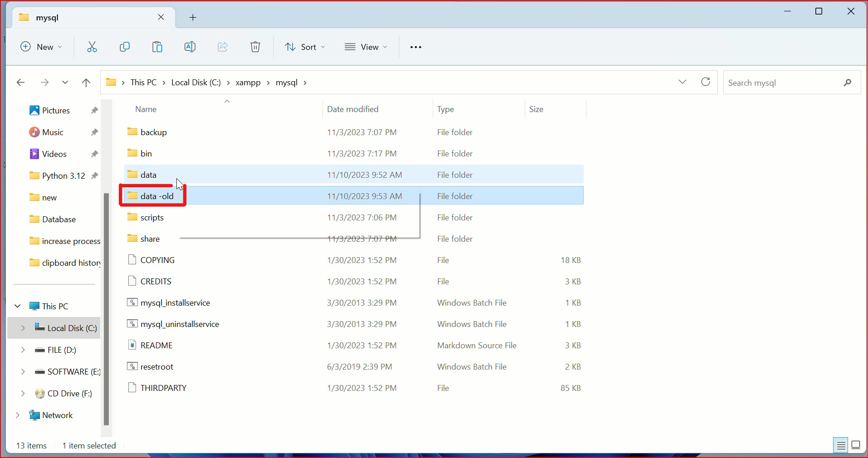
Task: Sort by Date modified column header
Action: pyautogui.click(x=352, y=109)
